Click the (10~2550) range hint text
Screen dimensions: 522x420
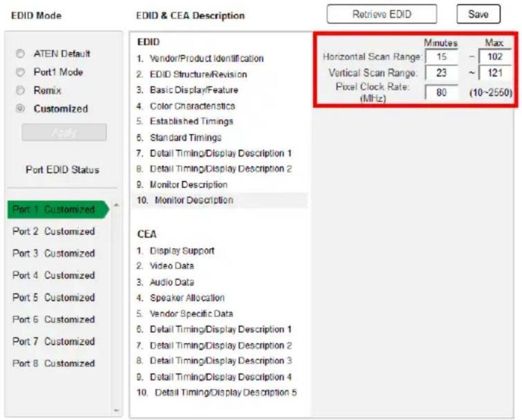click(491, 92)
